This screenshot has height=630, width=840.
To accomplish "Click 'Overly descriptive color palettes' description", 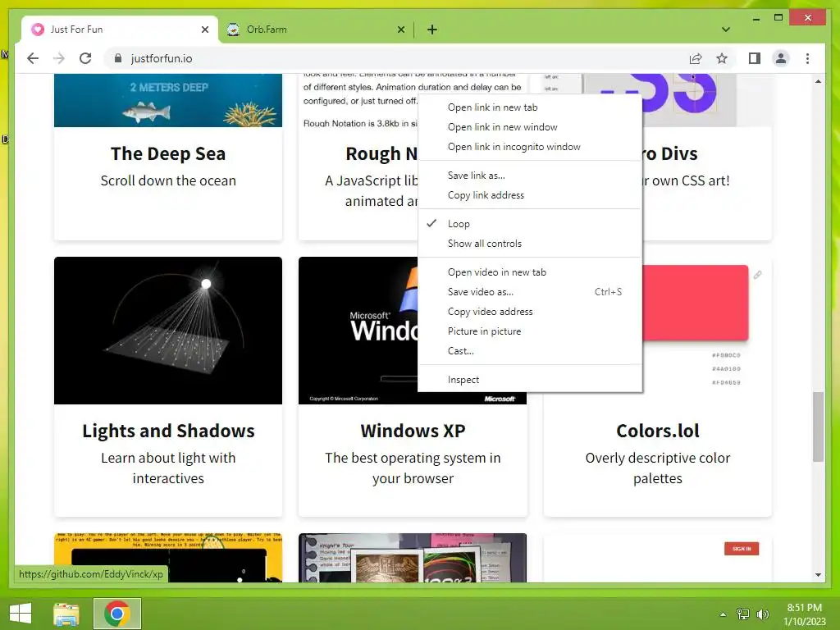I will (658, 468).
